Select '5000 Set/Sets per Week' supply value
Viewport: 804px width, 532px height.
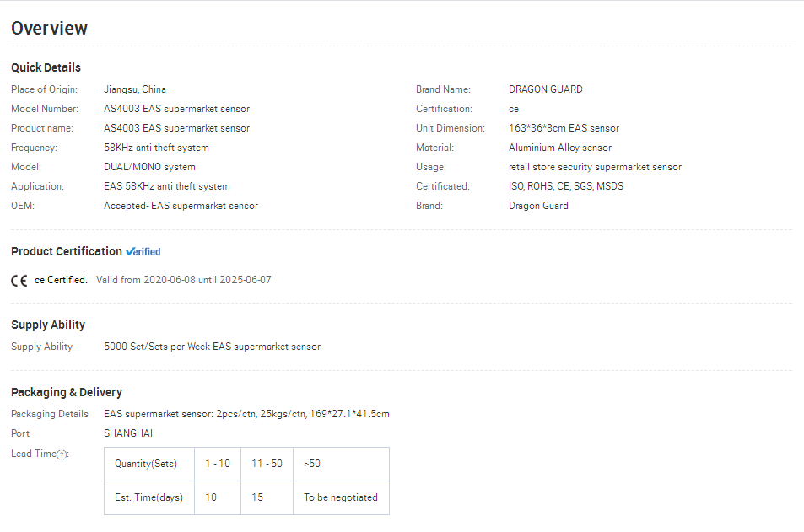click(157, 347)
